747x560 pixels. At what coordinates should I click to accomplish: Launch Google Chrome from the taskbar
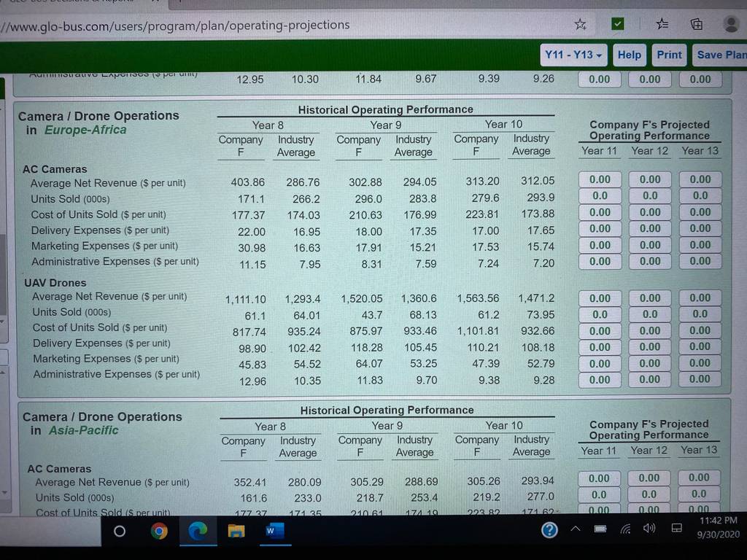158,531
